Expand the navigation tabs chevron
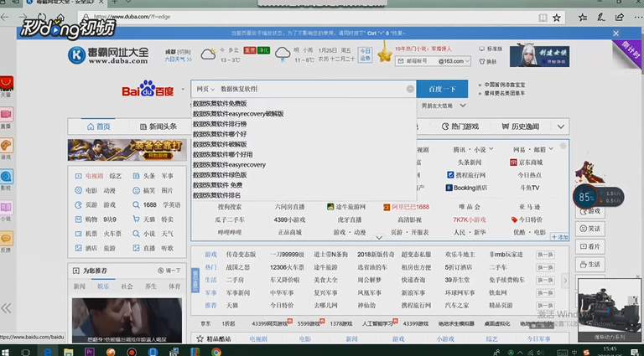 pos(561,126)
